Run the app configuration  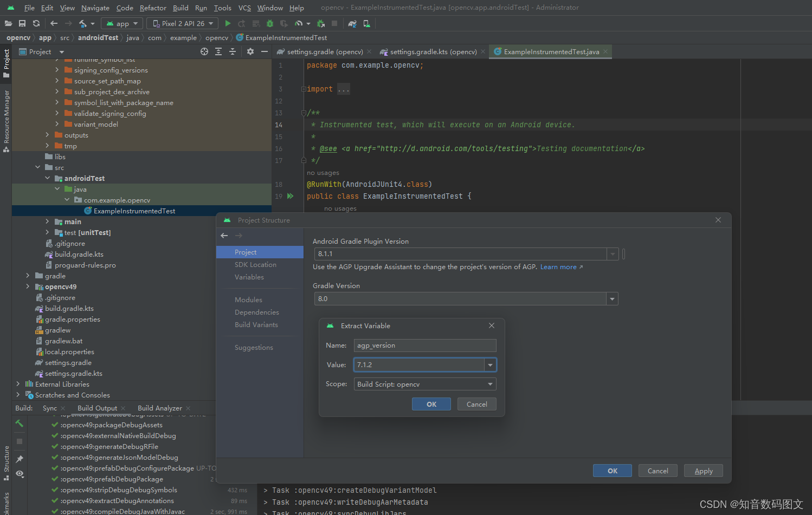(x=228, y=23)
